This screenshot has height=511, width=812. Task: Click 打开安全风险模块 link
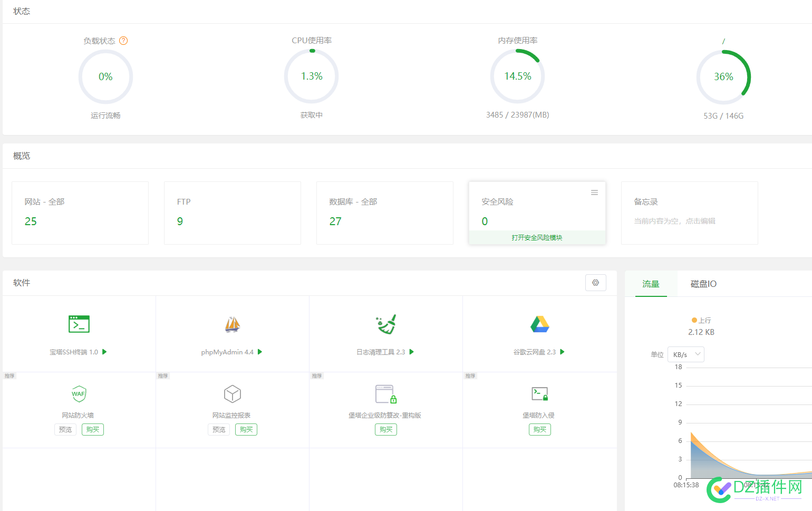[537, 238]
